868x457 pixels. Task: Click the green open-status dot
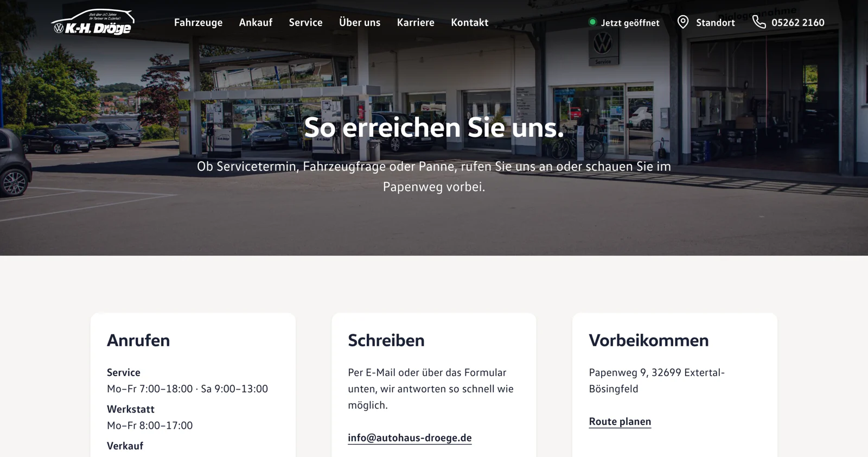592,22
